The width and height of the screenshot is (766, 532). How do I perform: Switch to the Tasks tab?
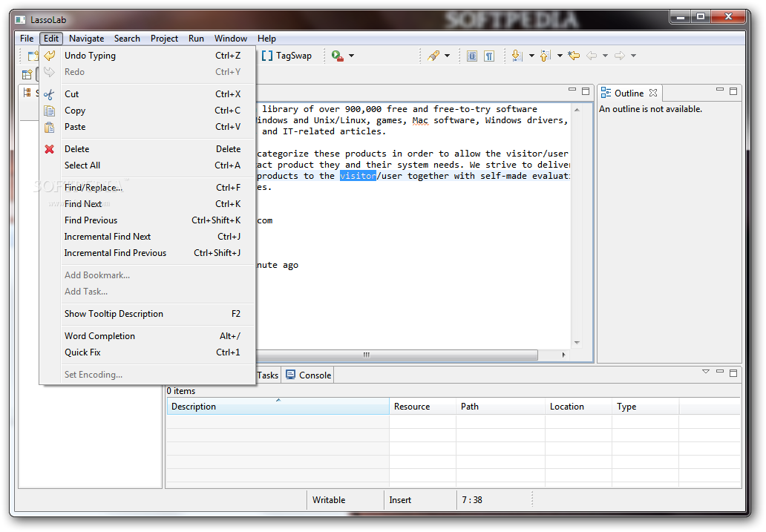(x=268, y=375)
